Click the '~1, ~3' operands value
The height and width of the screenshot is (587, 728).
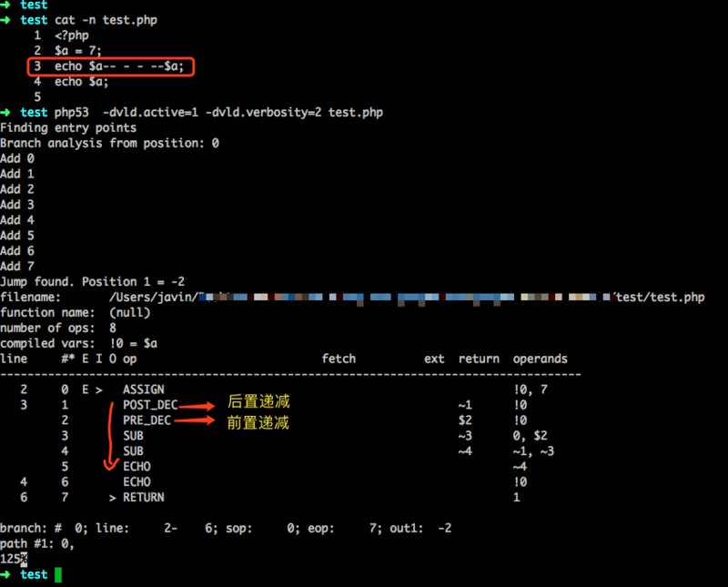coord(533,450)
